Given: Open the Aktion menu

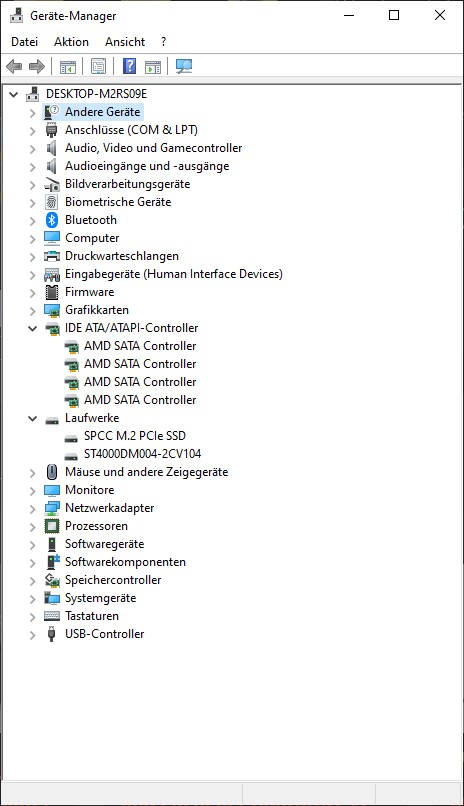Looking at the screenshot, I should pos(71,42).
